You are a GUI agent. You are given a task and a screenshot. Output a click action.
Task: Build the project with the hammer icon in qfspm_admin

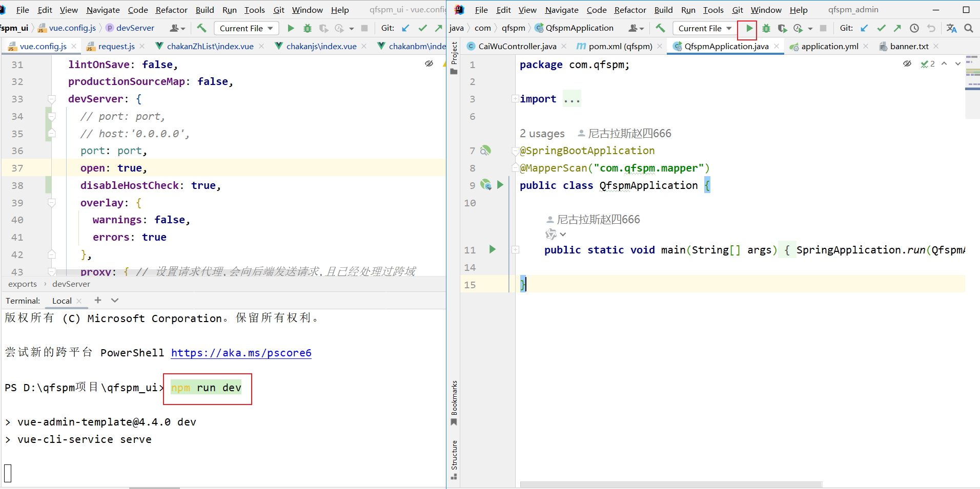(x=660, y=28)
